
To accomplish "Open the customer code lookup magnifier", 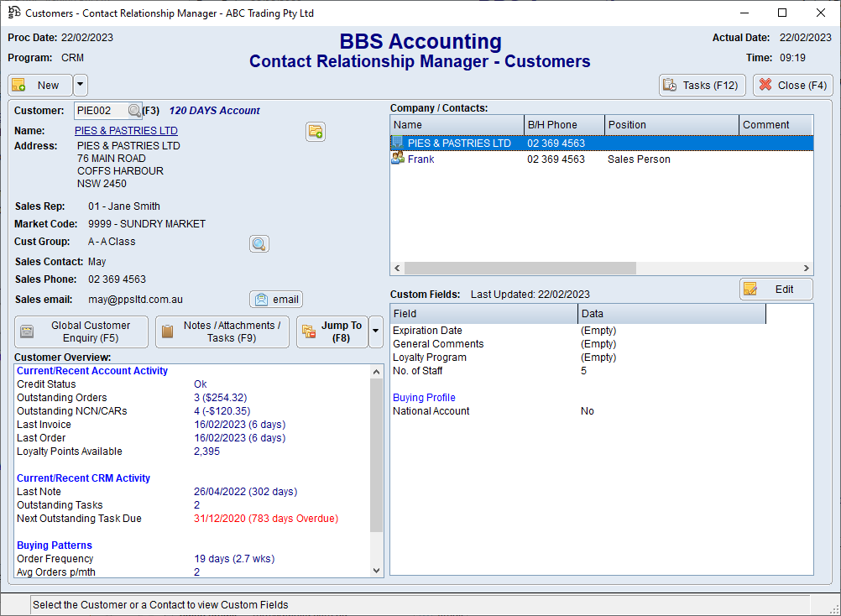I will coord(134,109).
